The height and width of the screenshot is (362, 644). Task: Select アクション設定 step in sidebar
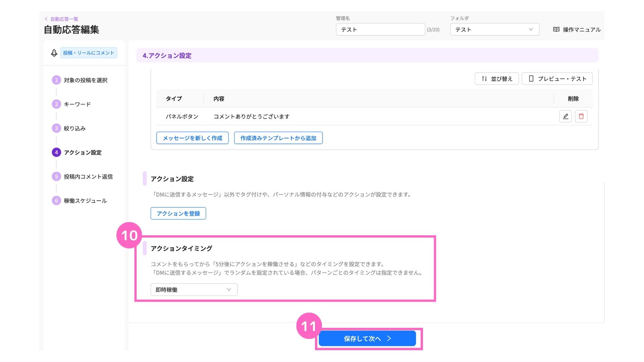(83, 153)
